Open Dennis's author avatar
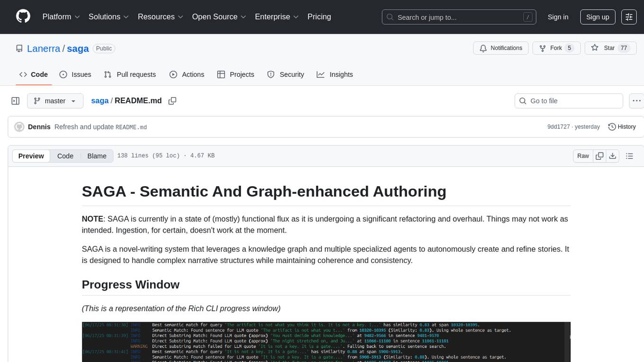644x362 pixels. coord(19,127)
